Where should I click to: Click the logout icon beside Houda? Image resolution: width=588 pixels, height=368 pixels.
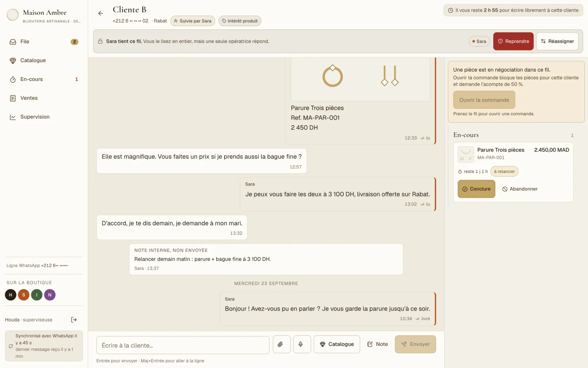pos(74,320)
